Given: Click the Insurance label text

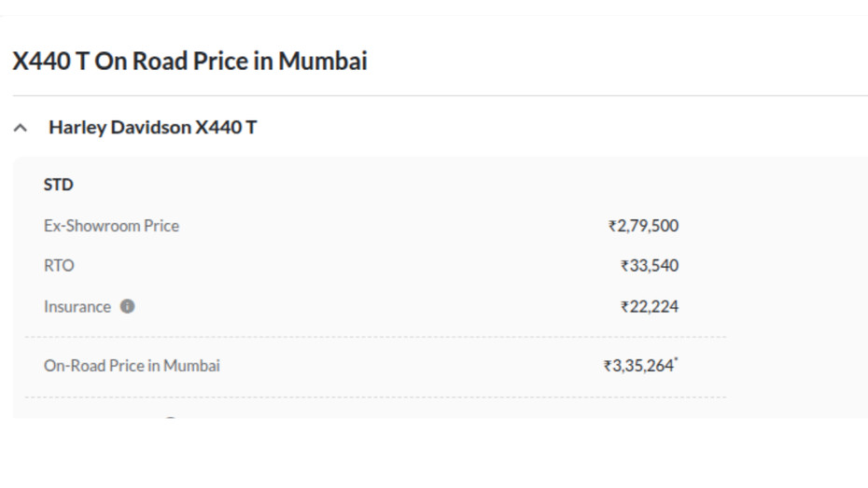Looking at the screenshot, I should point(77,306).
